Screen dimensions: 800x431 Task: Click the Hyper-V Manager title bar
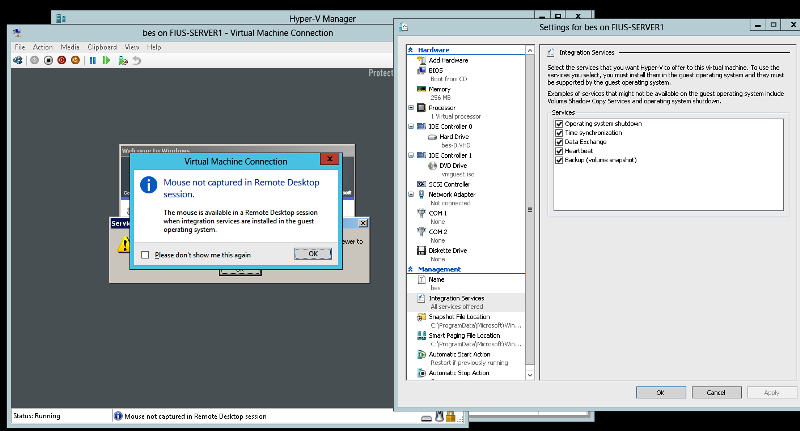[x=322, y=18]
